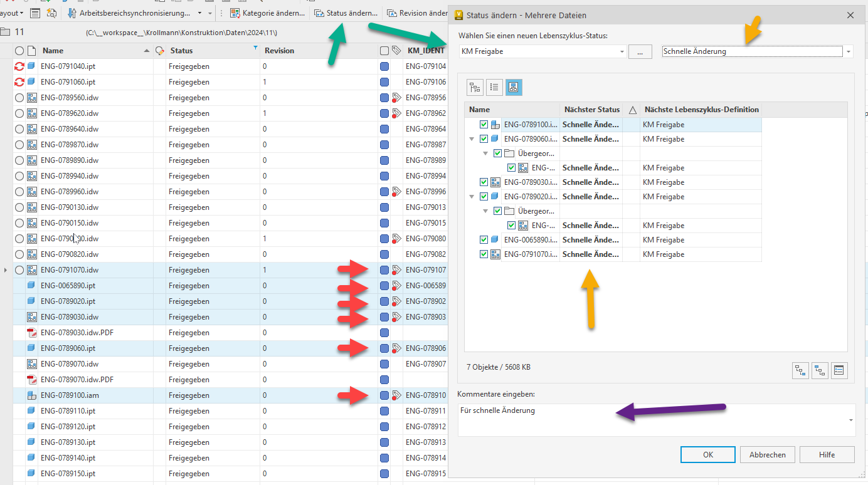Screen dimensions: 868x485
Task: Uncheck the ENG-0065890 part checkbox
Action: click(484, 240)
